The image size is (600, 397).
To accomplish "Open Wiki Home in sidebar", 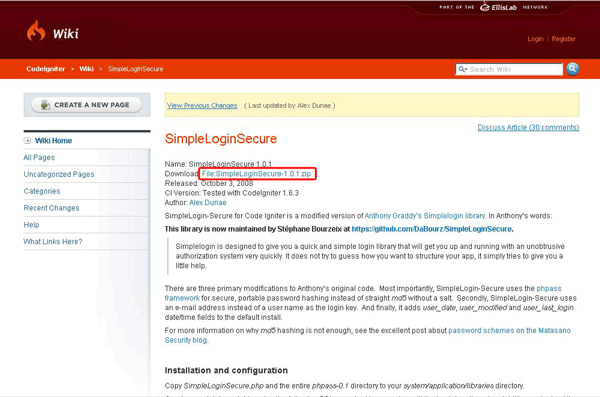I will pyautogui.click(x=54, y=141).
